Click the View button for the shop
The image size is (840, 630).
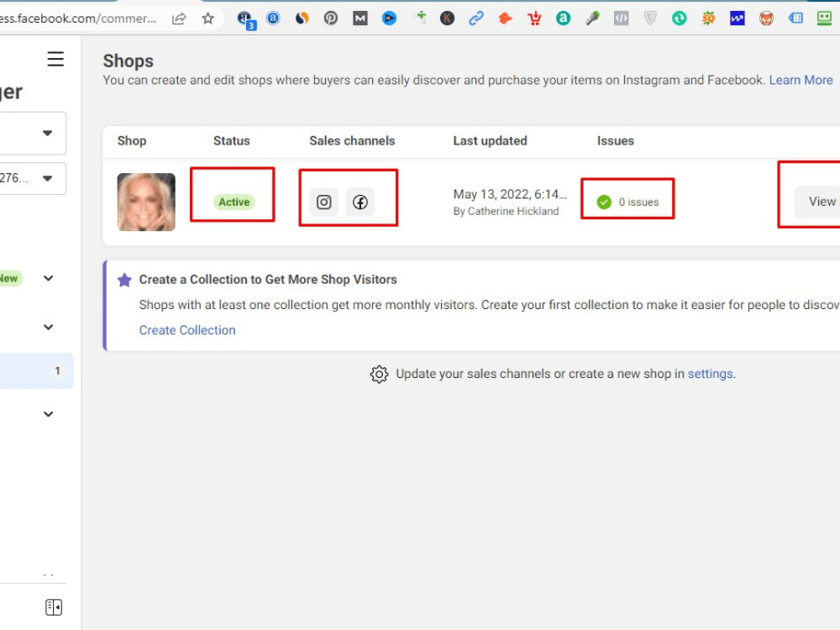pos(817,202)
